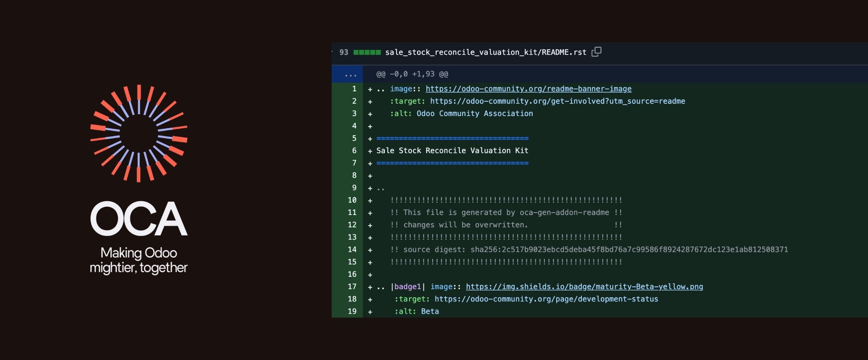Click ':alt: Odoo Community Association' text

[461, 113]
